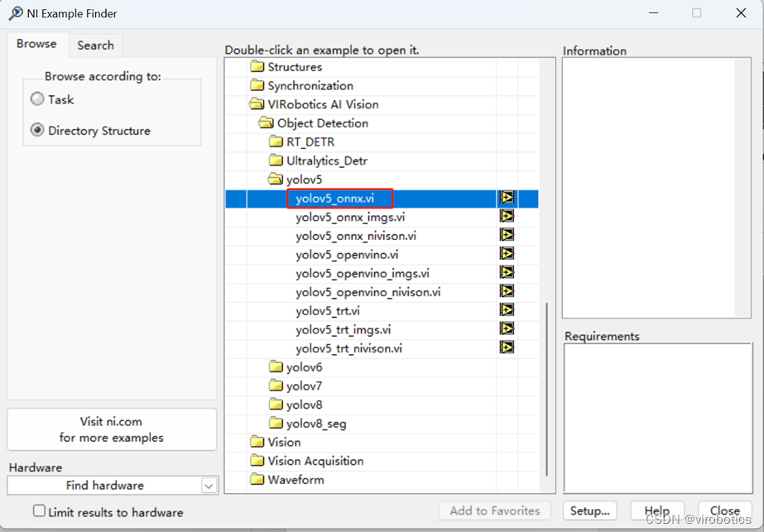Select the yolov5_onnx_nivison.vi example

click(356, 236)
